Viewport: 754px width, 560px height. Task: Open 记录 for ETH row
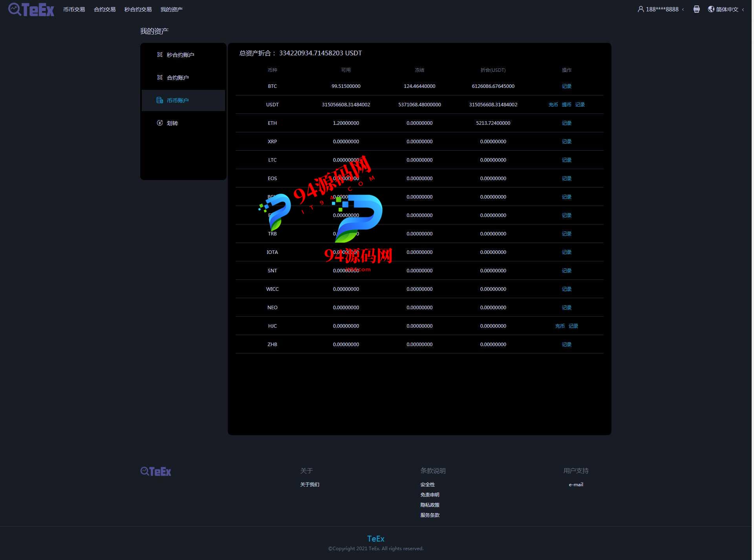click(x=567, y=123)
